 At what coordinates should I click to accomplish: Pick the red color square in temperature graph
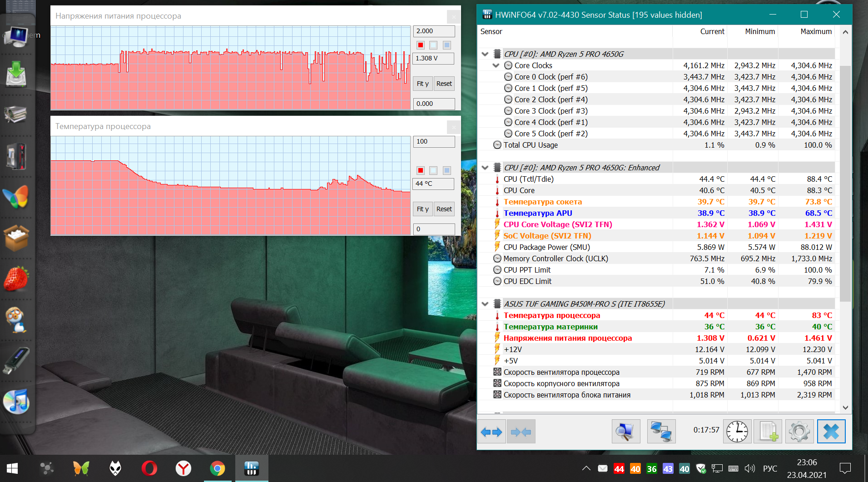(421, 170)
